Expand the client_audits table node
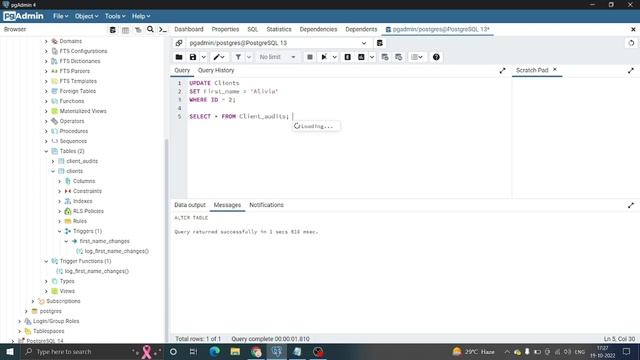The image size is (640, 360). coord(53,161)
